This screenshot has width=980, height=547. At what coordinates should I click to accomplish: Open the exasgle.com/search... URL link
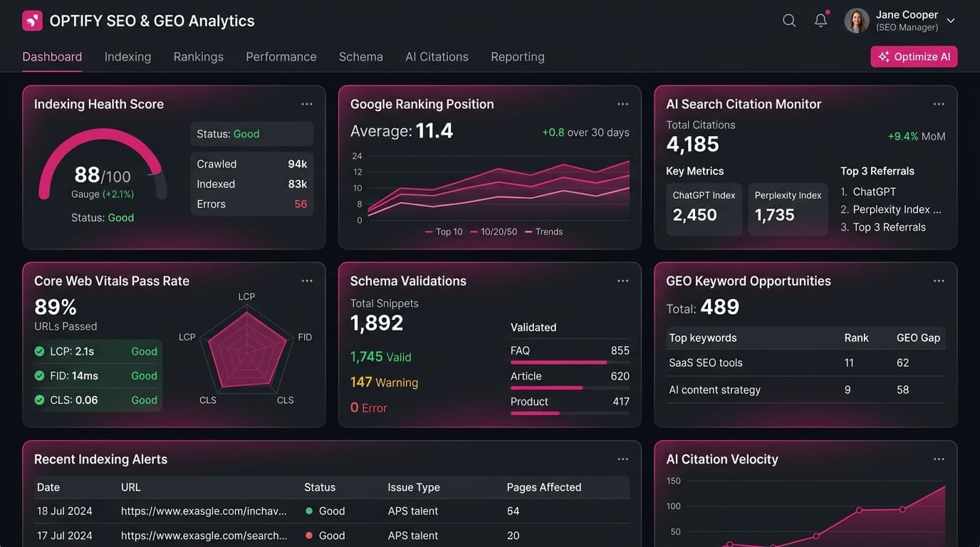click(x=204, y=535)
